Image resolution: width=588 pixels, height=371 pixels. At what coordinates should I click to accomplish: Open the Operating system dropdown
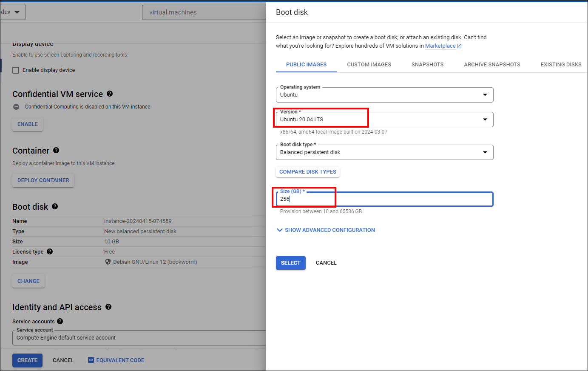(384, 95)
